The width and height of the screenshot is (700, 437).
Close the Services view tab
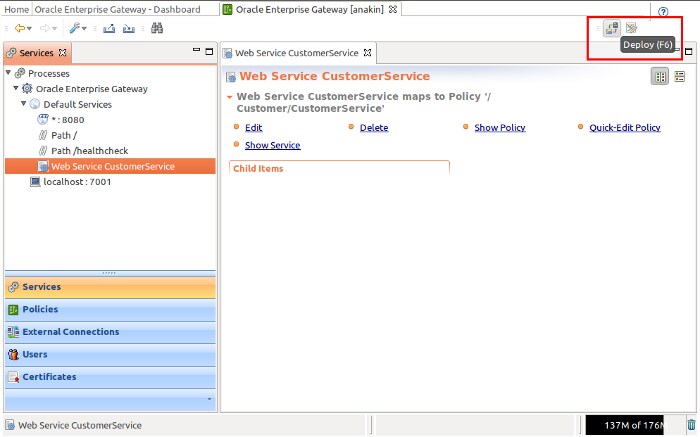(x=62, y=52)
